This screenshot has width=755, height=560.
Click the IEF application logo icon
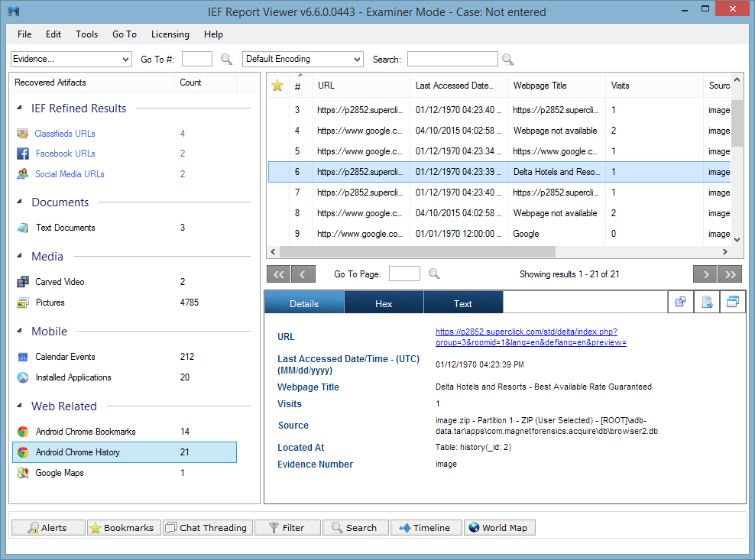(14, 11)
